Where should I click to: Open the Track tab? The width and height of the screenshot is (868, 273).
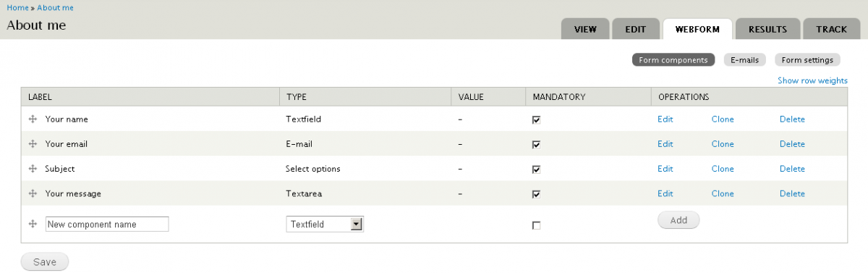click(831, 30)
